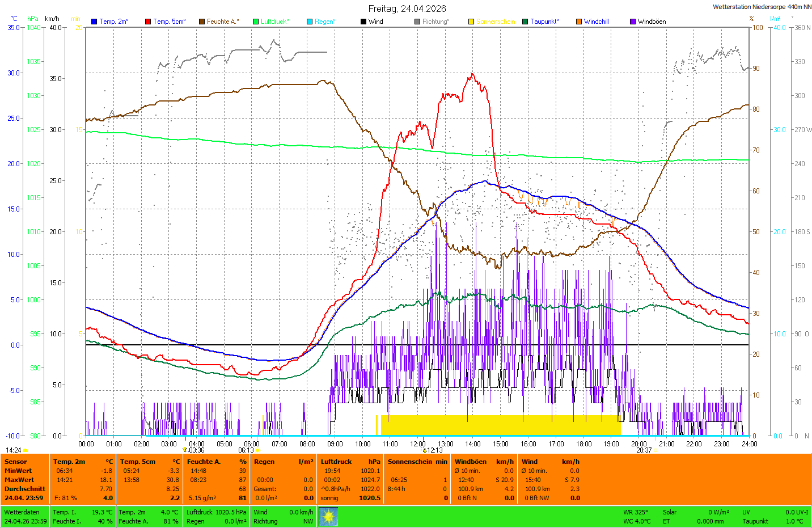
Task: Click the purple Windböen legend square
Action: pyautogui.click(x=633, y=22)
